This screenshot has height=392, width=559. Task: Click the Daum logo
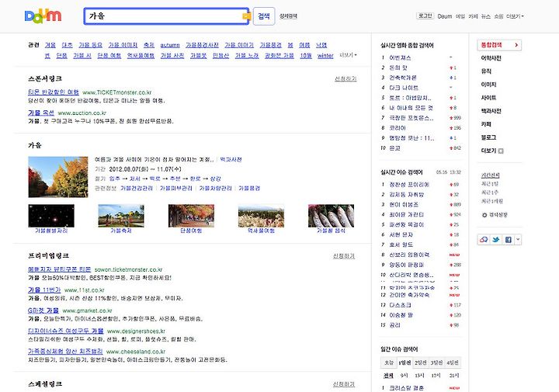[x=43, y=16]
